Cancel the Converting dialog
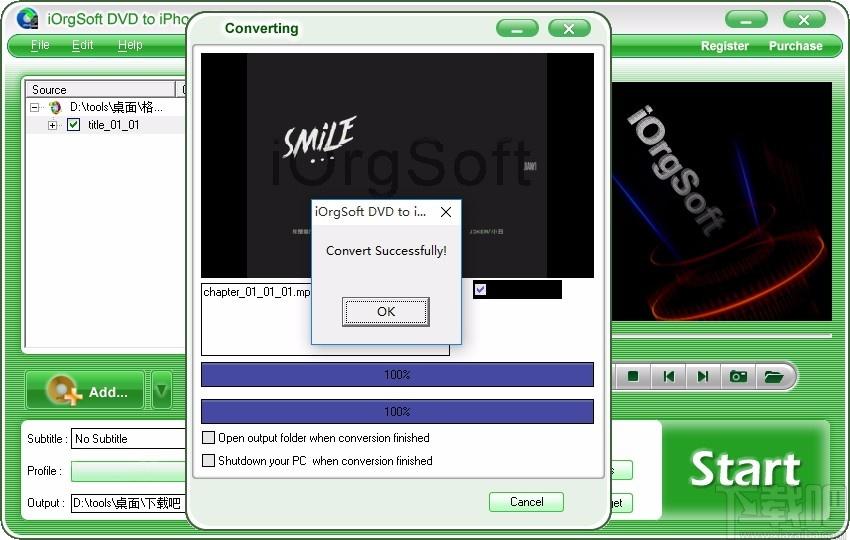 pyautogui.click(x=526, y=502)
